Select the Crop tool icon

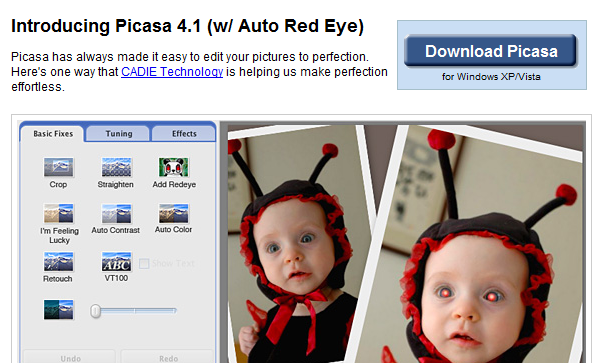[x=58, y=168]
